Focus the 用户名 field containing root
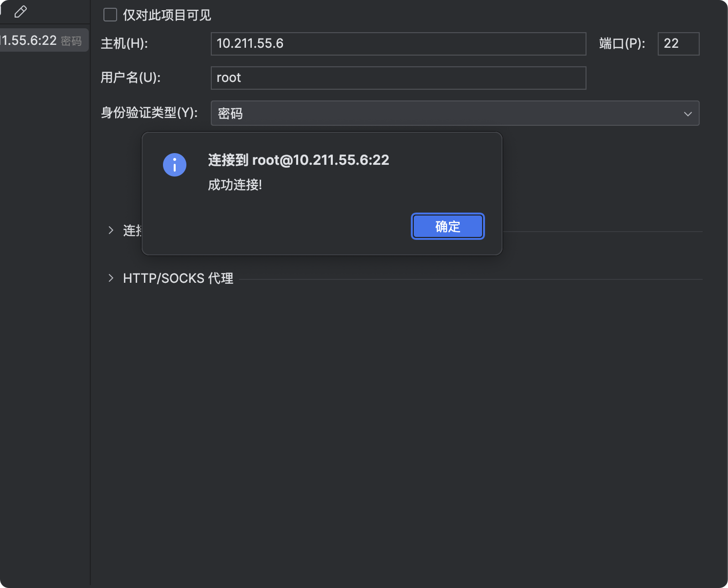Screen dimensions: 728x588 tap(398, 78)
